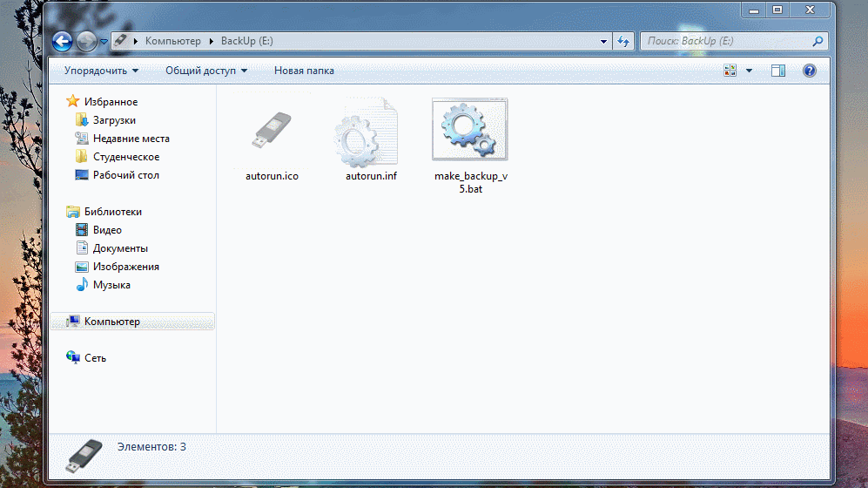Open Недавние места in the sidebar

(131, 139)
